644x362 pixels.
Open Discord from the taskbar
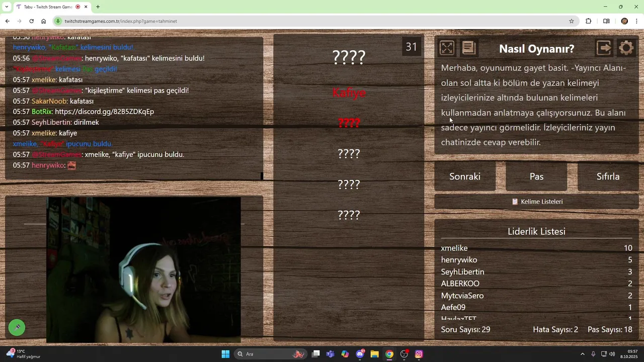tap(360, 354)
